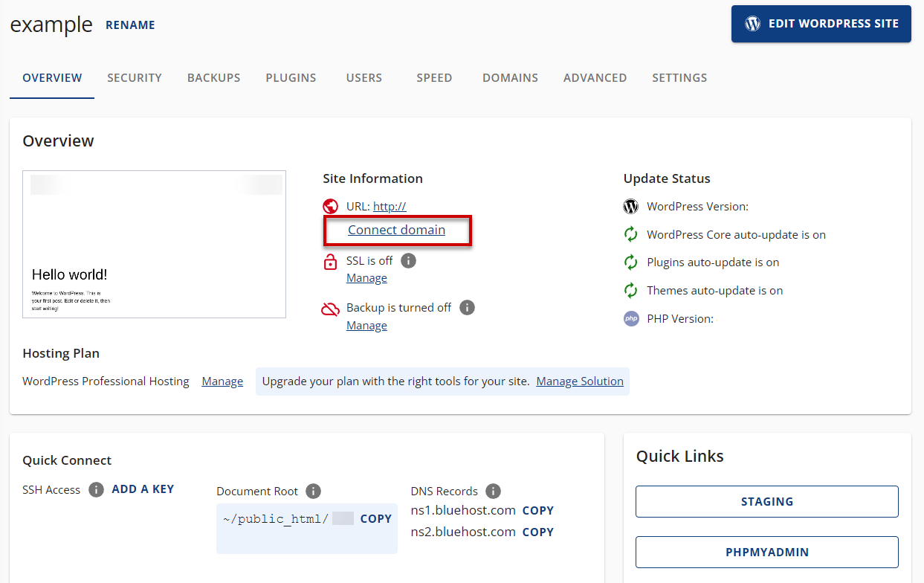Click Manage under Backup is turned off
924x583 pixels.
pos(366,326)
